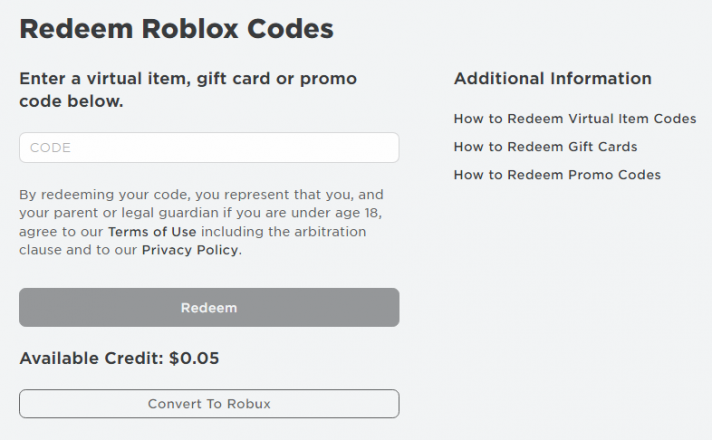Viewport: 712px width, 440px height.
Task: Open the Terms of Use link
Action: click(x=152, y=232)
